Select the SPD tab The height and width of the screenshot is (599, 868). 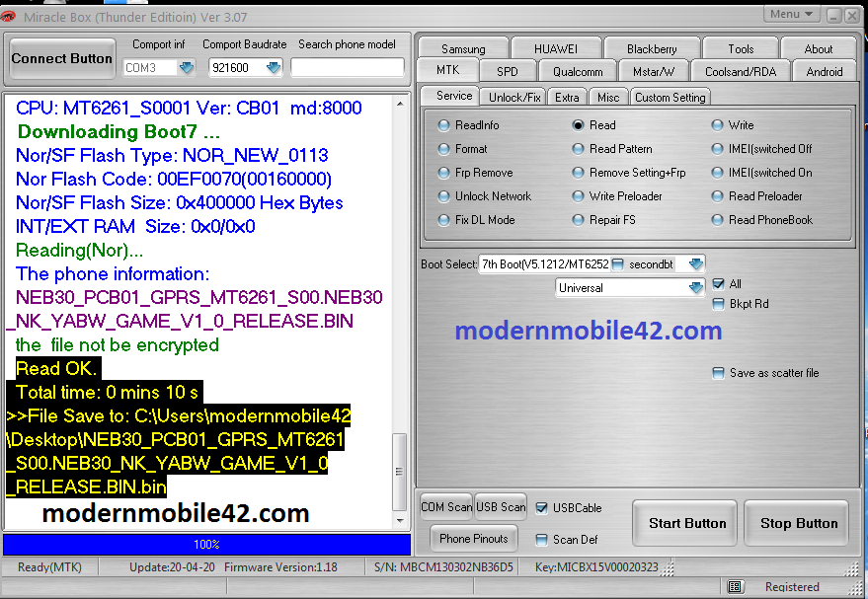click(x=507, y=72)
